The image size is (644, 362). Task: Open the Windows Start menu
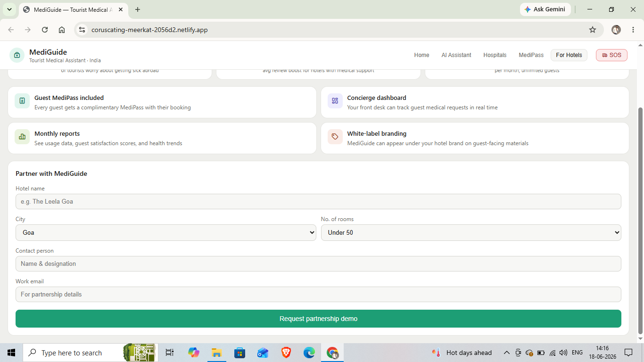click(x=11, y=353)
